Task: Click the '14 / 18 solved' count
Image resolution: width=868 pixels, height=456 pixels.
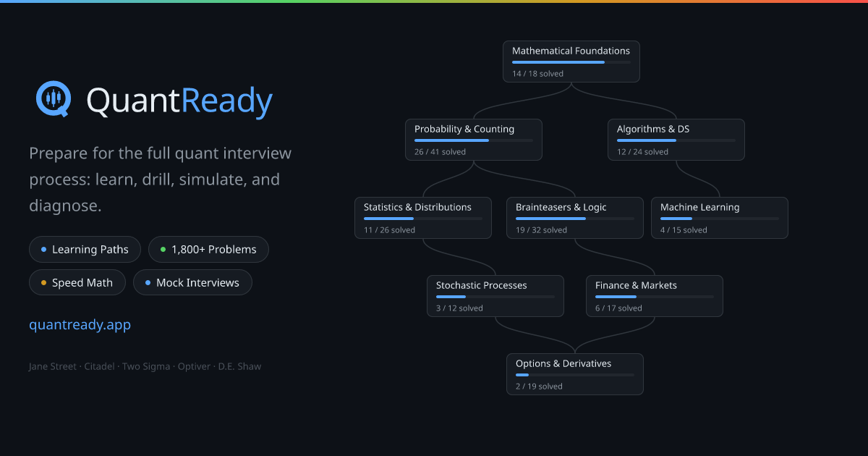Action: pyautogui.click(x=537, y=74)
